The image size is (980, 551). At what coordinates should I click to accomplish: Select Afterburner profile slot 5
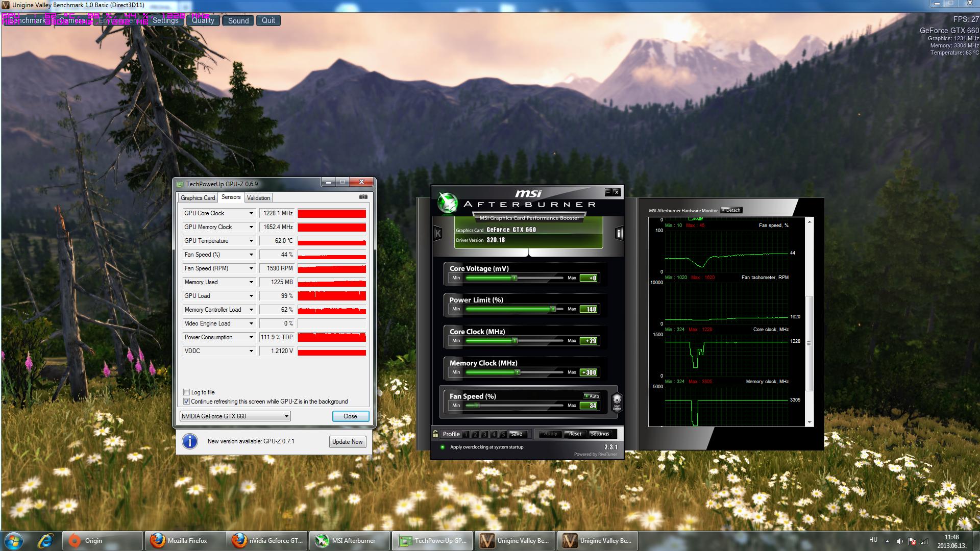pos(503,434)
